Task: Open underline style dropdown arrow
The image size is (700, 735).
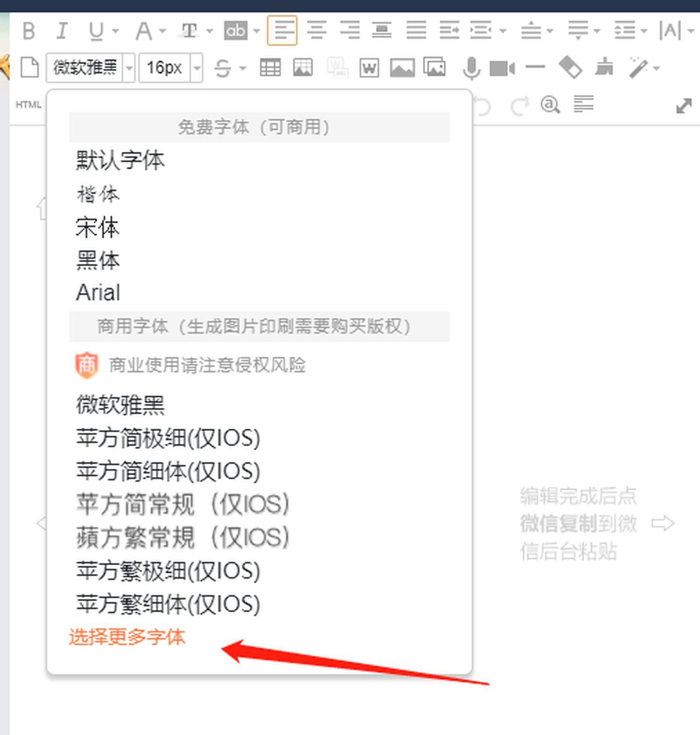Action: (x=115, y=31)
